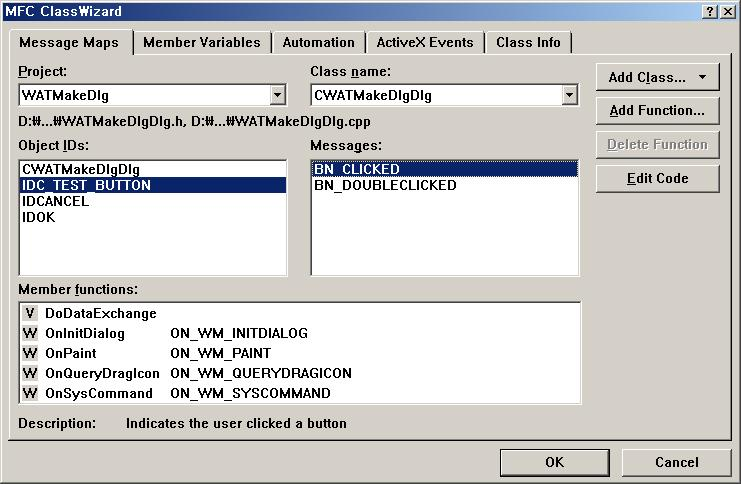Click ON_WM_QUERYDRAGICON entry text
This screenshot has height=484, width=741.
pos(261,373)
